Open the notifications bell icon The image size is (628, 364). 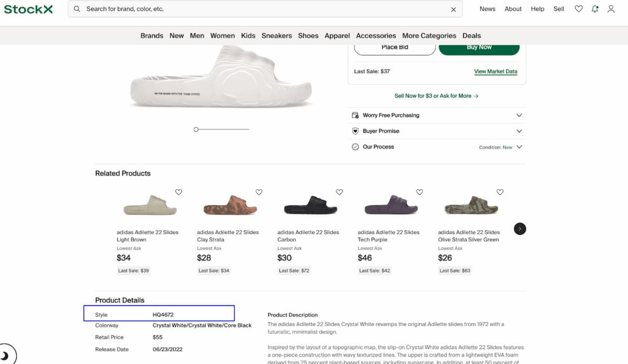pyautogui.click(x=595, y=9)
